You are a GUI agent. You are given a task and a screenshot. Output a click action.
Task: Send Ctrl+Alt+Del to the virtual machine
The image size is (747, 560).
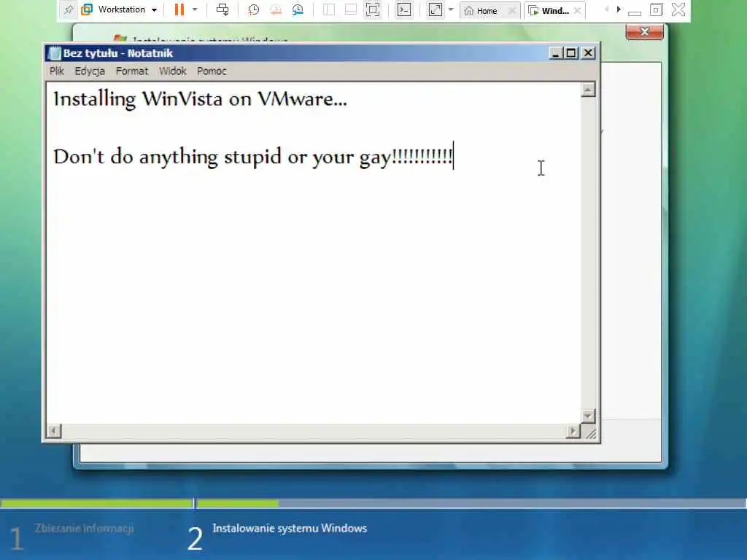coord(222,9)
